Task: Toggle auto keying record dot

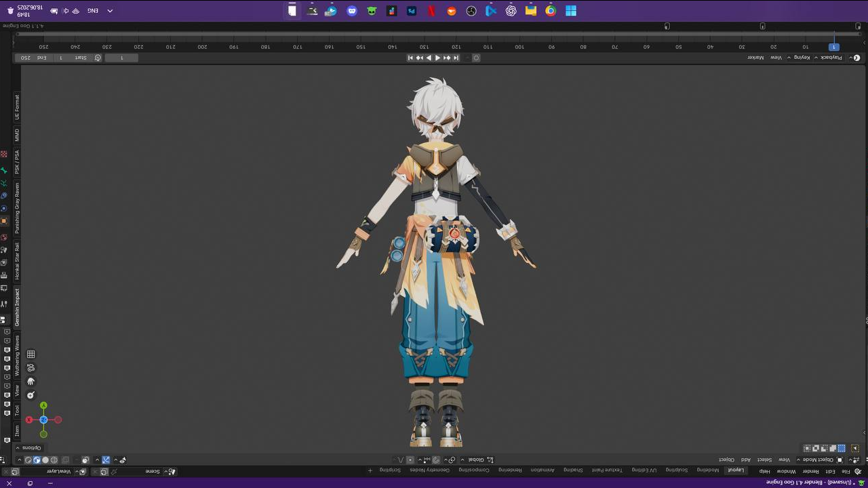Action: pos(476,58)
